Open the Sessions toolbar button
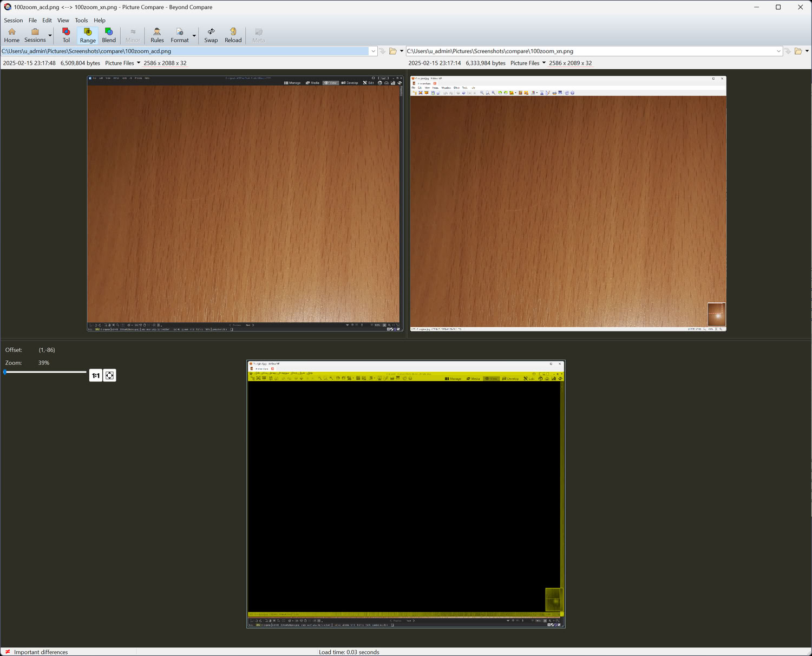The height and width of the screenshot is (656, 812). 35,35
